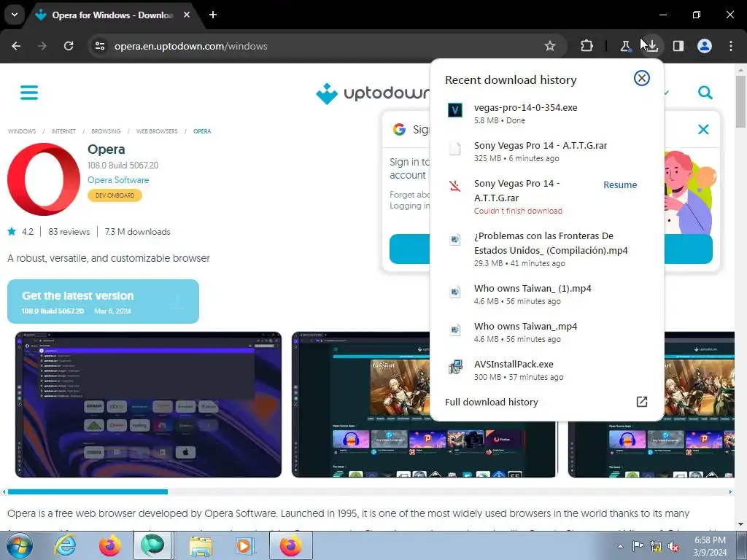Toggle the downloads toolbar icon
The image size is (747, 560).
click(651, 46)
